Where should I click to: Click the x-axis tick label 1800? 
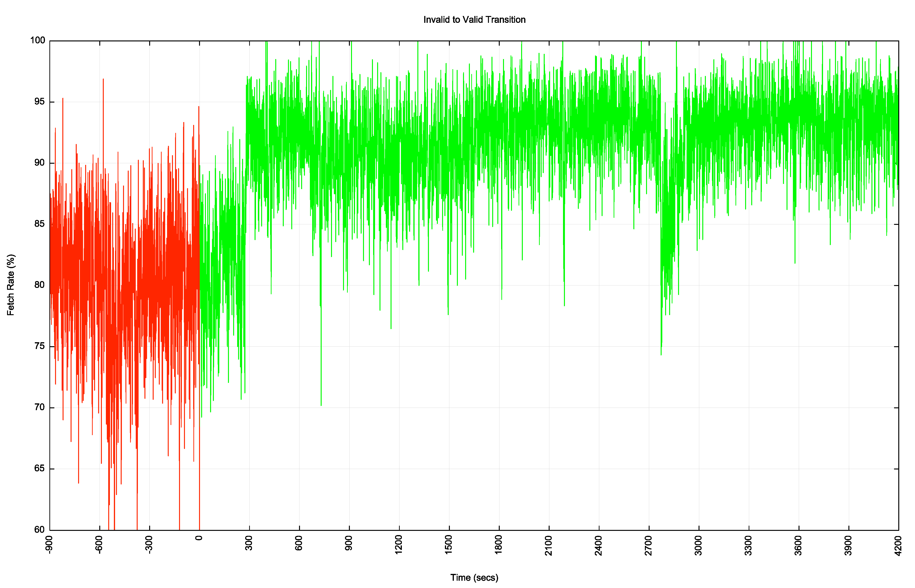(x=498, y=545)
